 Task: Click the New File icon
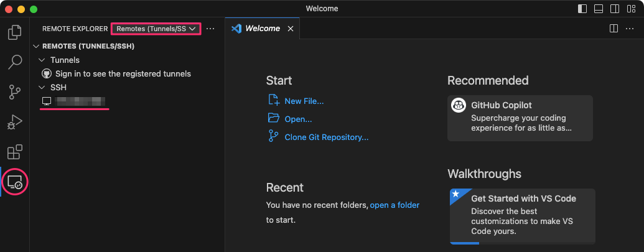(x=274, y=100)
